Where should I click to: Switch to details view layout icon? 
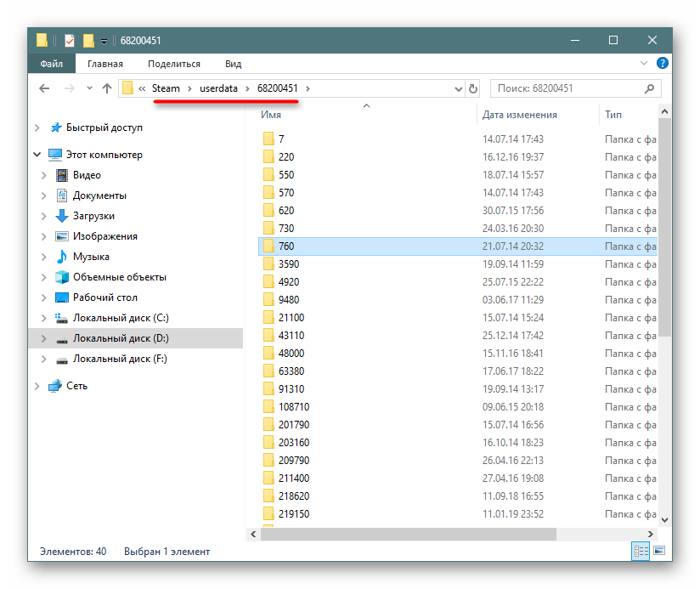coord(642,551)
